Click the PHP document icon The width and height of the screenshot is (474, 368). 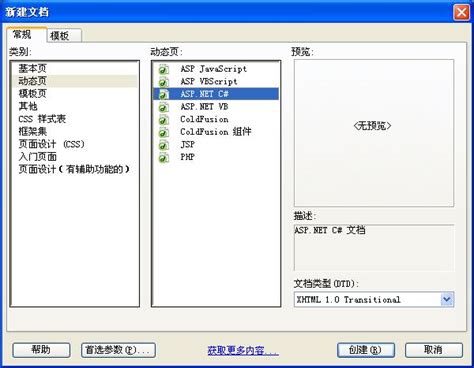pyautogui.click(x=163, y=157)
